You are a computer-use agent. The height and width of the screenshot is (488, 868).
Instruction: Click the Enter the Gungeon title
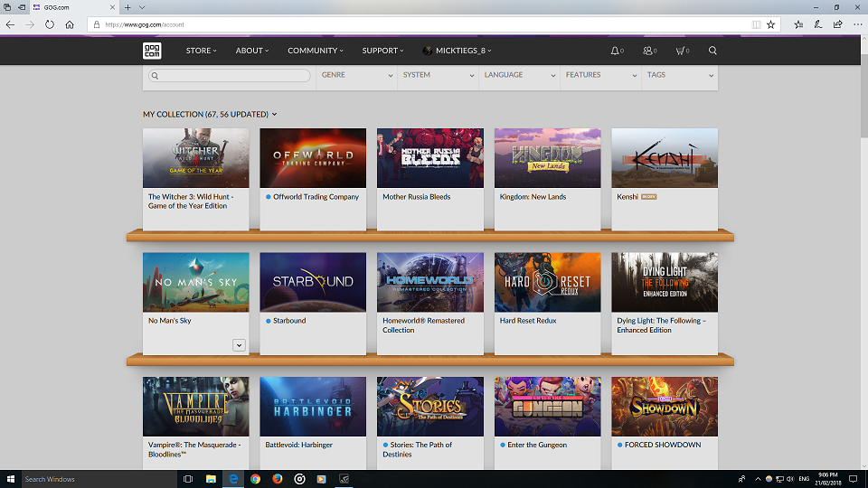point(537,445)
